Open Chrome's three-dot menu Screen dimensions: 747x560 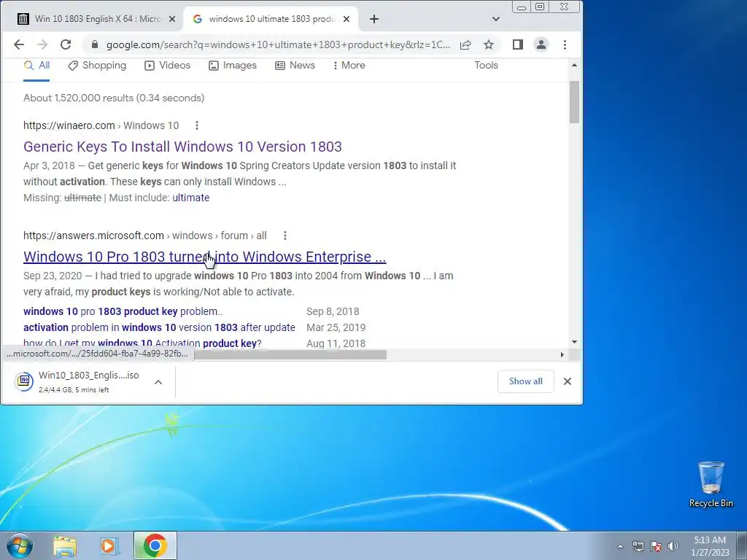pos(565,44)
